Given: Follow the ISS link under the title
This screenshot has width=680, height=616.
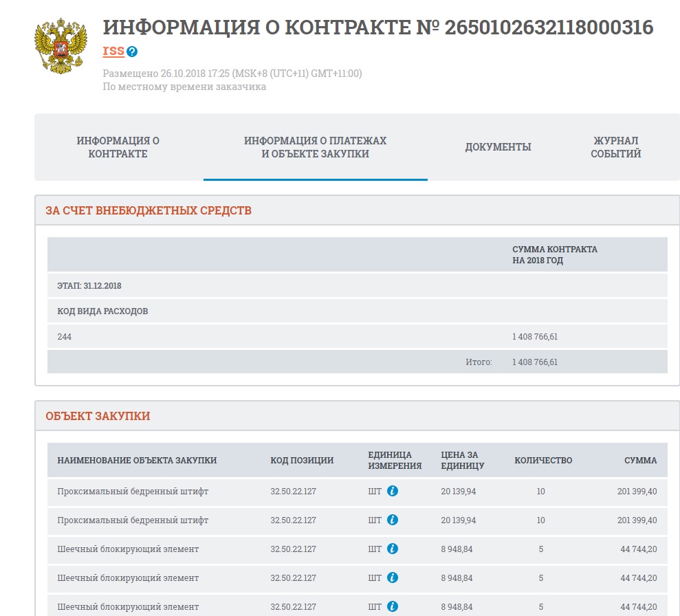Looking at the screenshot, I should [113, 52].
